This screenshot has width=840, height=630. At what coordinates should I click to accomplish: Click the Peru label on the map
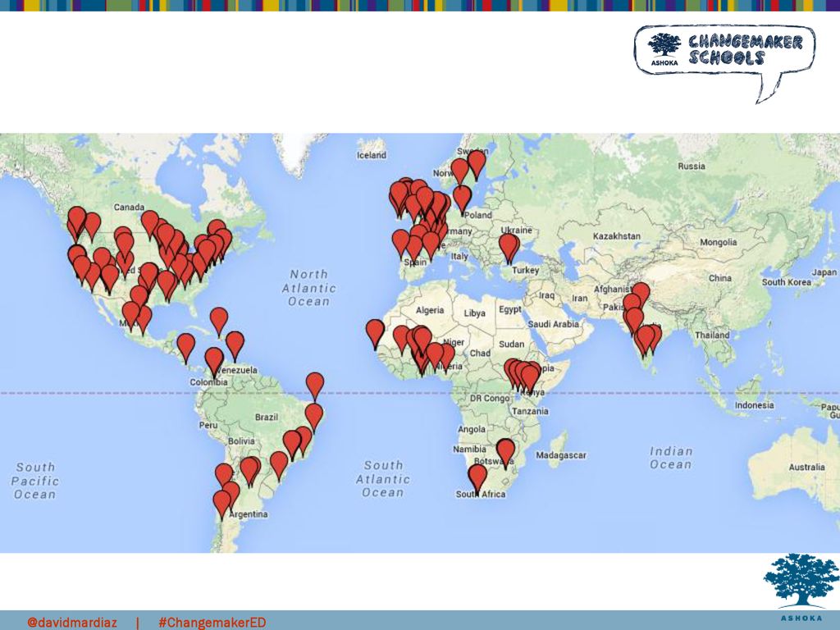click(x=208, y=426)
